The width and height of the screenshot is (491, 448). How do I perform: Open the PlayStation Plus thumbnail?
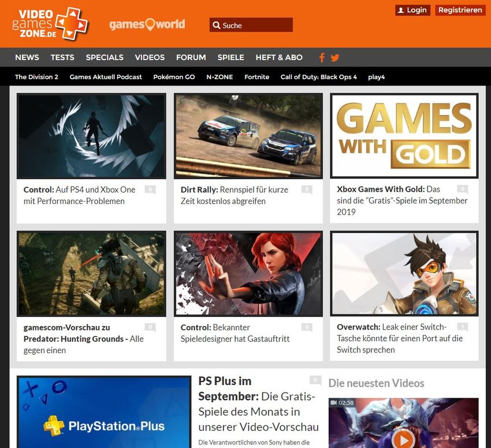pos(104,412)
